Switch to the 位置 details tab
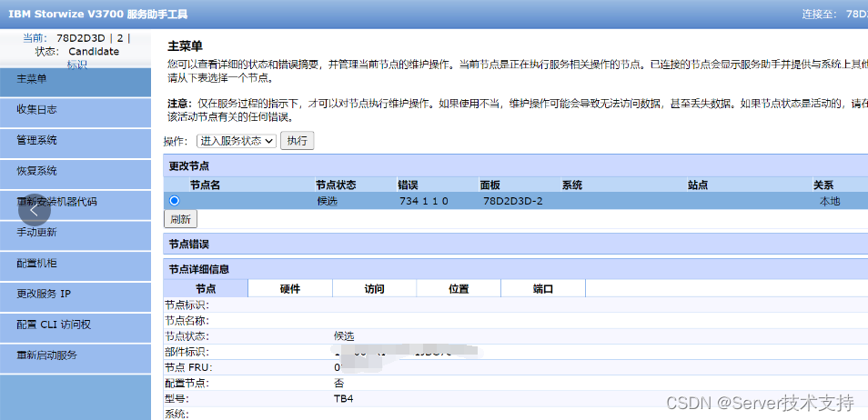Image resolution: width=868 pixels, height=420 pixels. (x=459, y=288)
